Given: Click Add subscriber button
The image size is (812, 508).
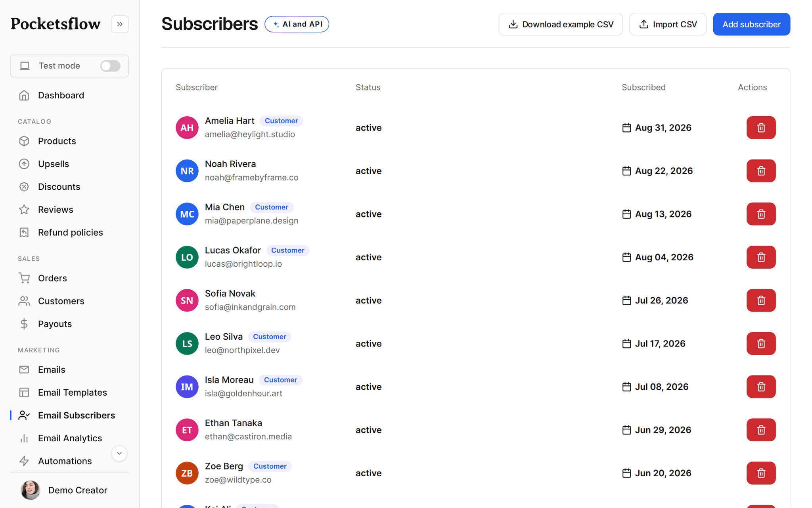Looking at the screenshot, I should [751, 24].
